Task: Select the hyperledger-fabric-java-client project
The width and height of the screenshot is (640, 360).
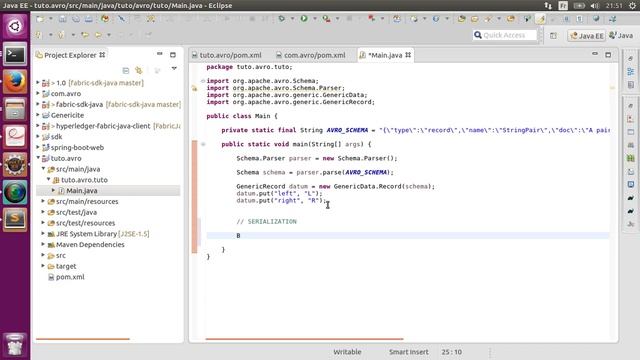Action: pos(103,126)
